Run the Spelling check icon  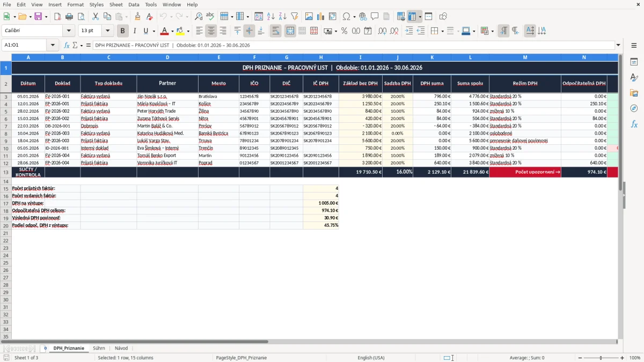click(210, 17)
